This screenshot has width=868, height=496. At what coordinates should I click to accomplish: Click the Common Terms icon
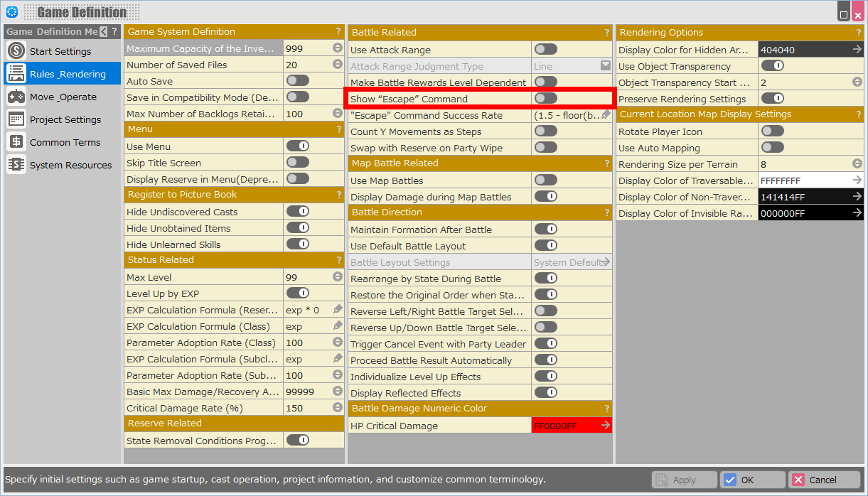(x=16, y=142)
